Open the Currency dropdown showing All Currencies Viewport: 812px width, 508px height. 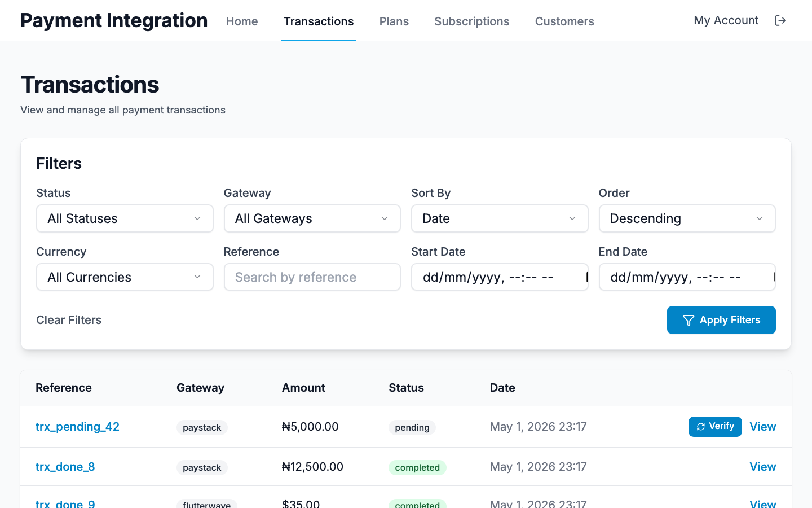pos(125,277)
